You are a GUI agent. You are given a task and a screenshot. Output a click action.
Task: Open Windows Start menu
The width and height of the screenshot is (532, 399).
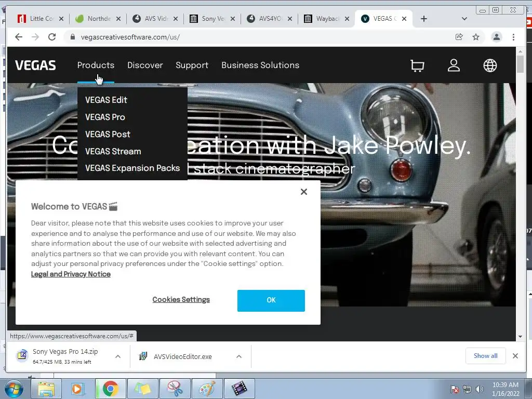[14, 389]
